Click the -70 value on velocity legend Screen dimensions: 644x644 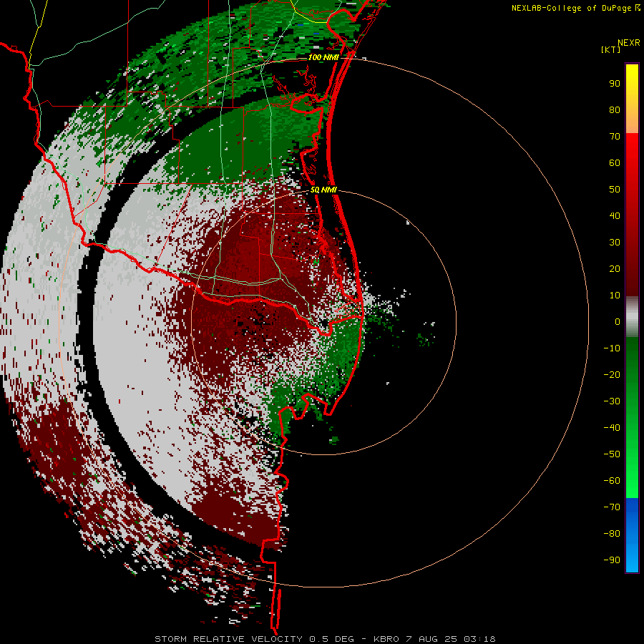[x=612, y=507]
